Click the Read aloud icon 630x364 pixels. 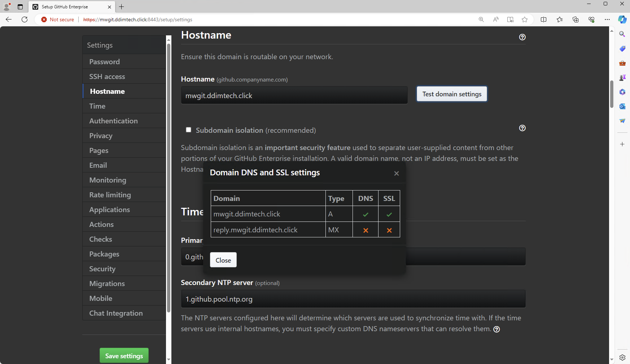[496, 19]
